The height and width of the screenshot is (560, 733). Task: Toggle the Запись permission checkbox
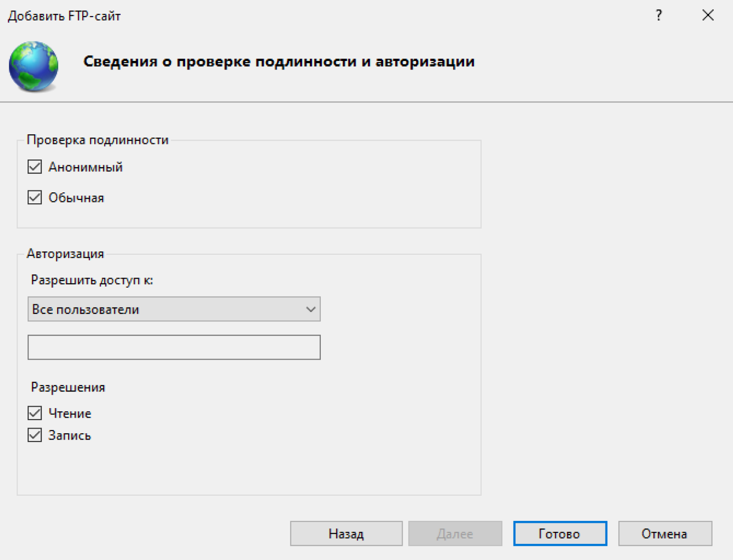pyautogui.click(x=35, y=435)
